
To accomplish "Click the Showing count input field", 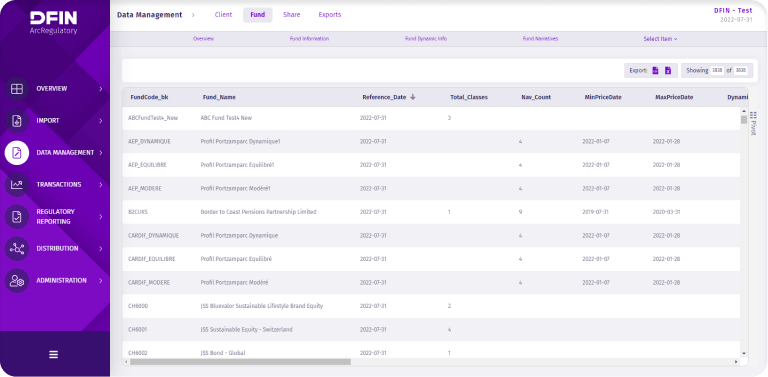I will pyautogui.click(x=717, y=71).
